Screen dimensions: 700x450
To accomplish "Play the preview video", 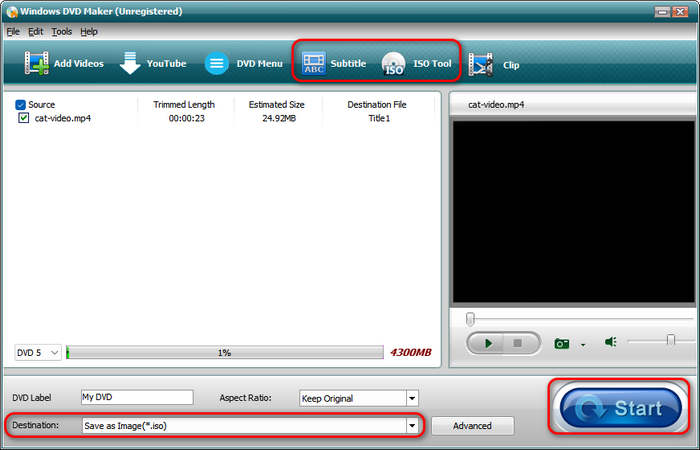I will (488, 343).
